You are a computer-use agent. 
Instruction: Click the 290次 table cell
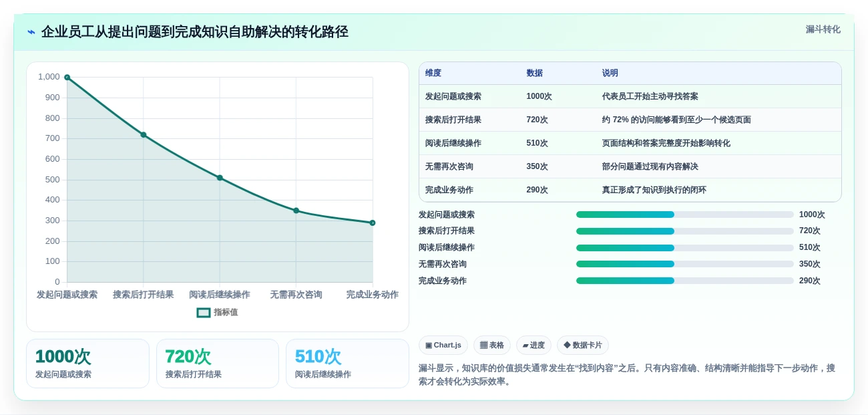pyautogui.click(x=537, y=190)
